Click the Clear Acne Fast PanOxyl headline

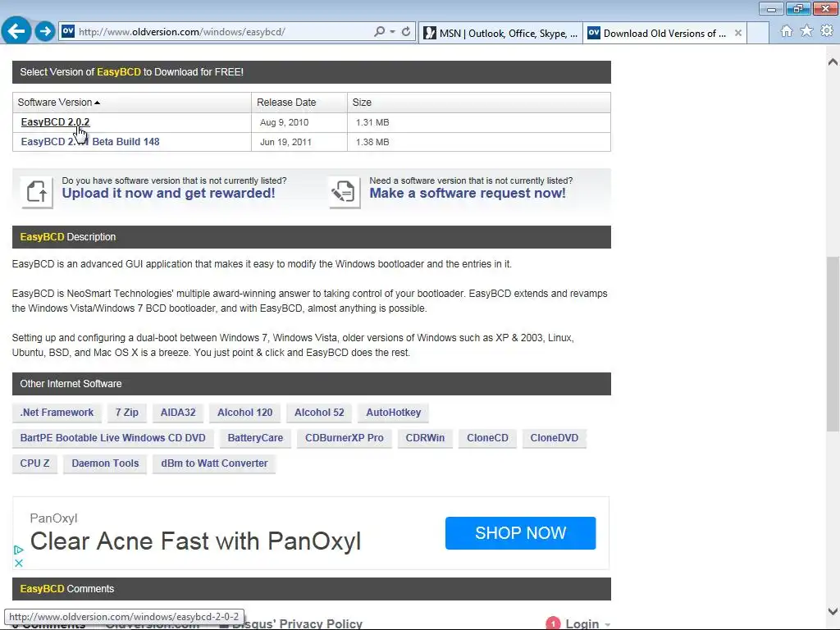point(195,541)
